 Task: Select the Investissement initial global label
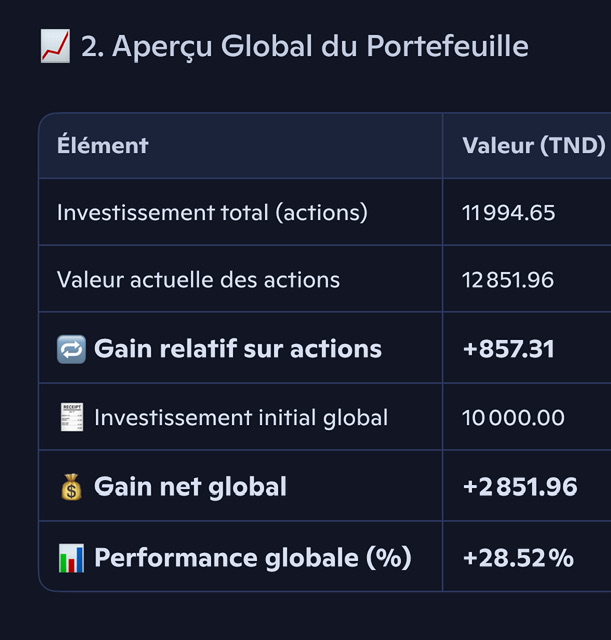click(x=241, y=418)
